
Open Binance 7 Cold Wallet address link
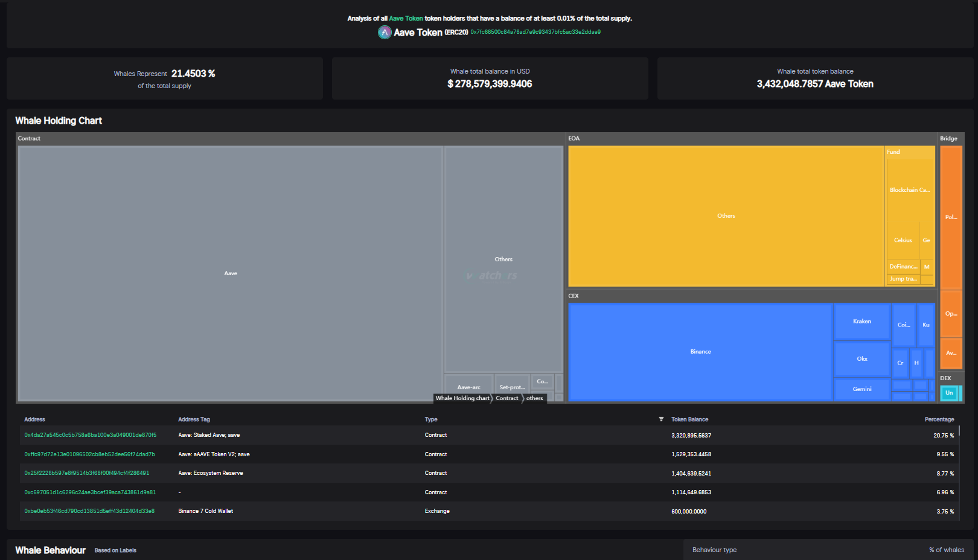coord(89,511)
